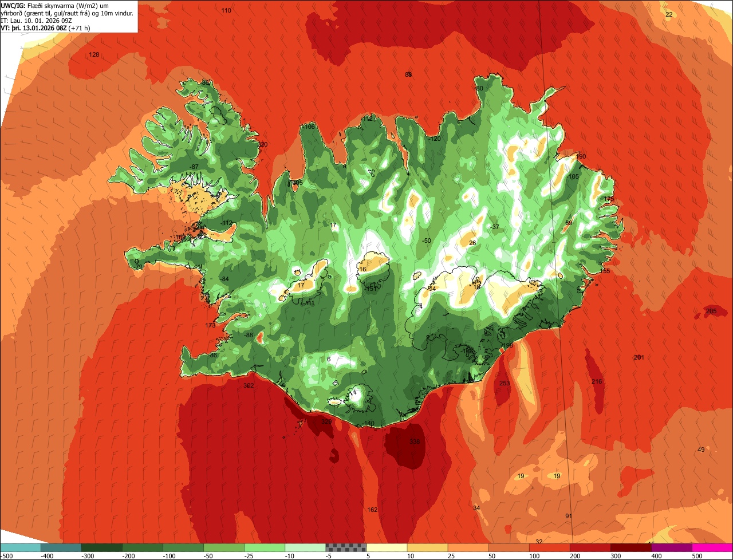Click the legend swatch between -300 and -200
Image resolution: width=733 pixels, height=560 pixels.
tap(102, 547)
